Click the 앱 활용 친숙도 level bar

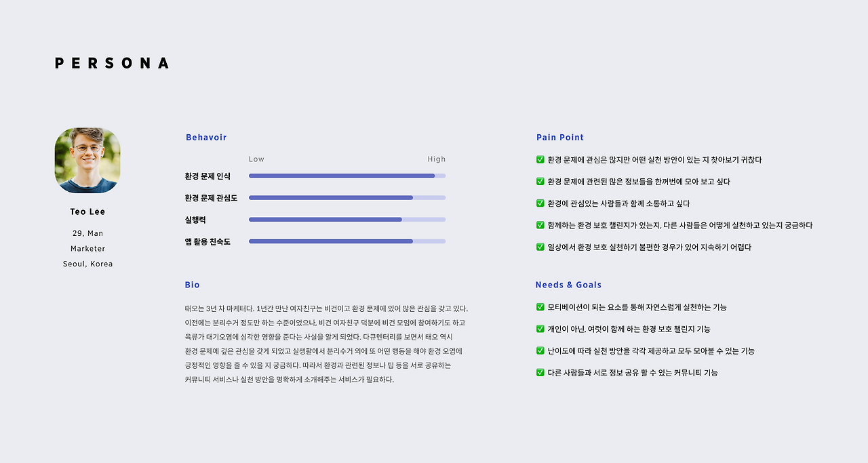(x=347, y=241)
